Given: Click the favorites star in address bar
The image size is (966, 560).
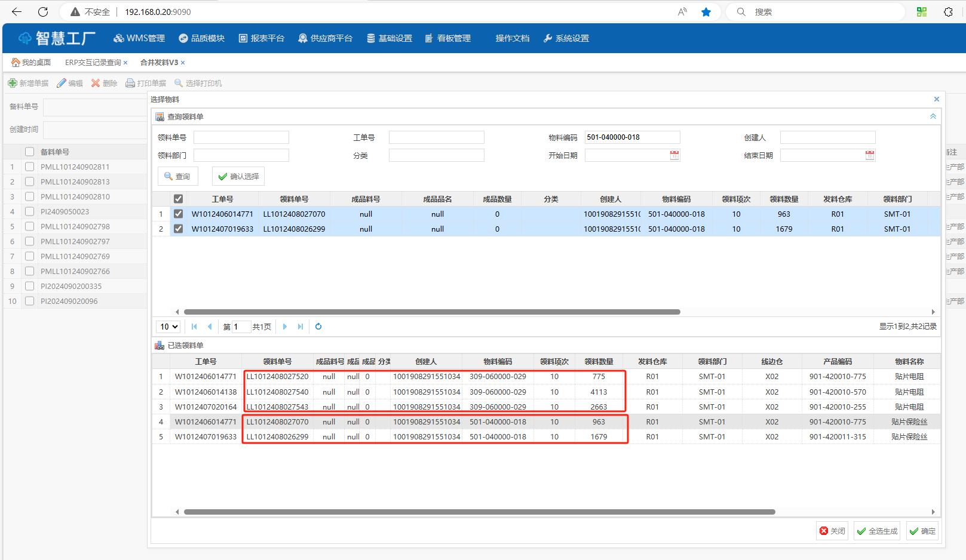Looking at the screenshot, I should (x=706, y=12).
